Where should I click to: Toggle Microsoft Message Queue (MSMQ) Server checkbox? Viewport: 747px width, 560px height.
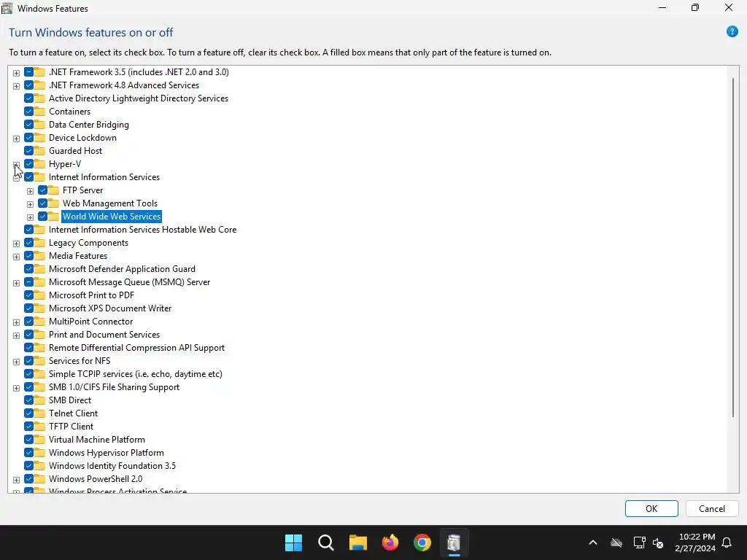pos(28,282)
